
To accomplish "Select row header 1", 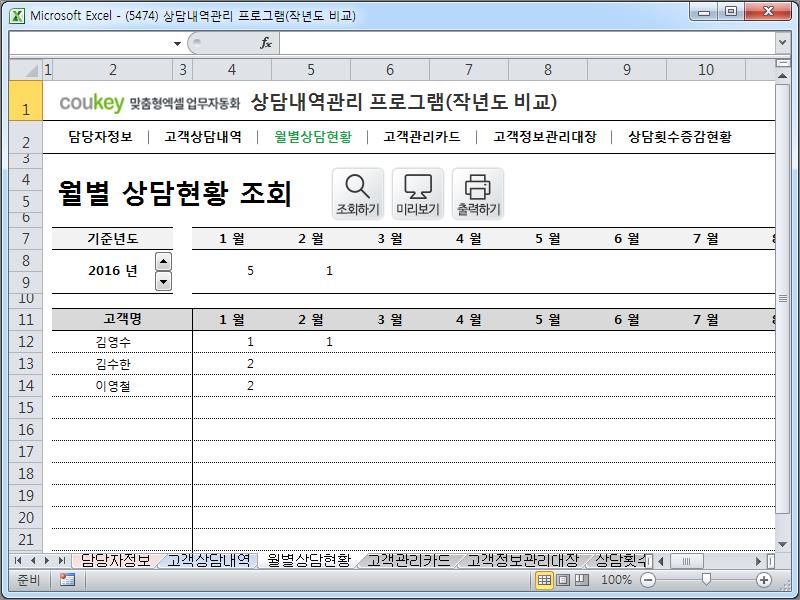I will pyautogui.click(x=26, y=101).
